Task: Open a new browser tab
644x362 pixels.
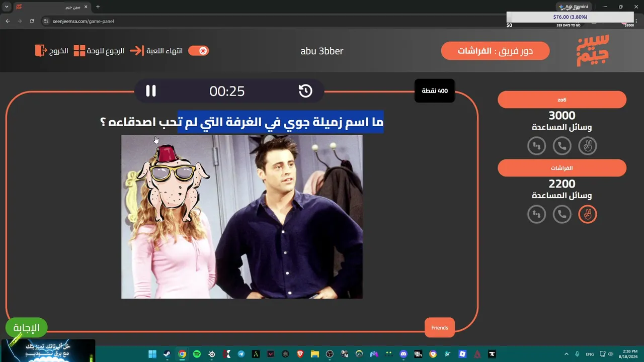Action: [98, 7]
